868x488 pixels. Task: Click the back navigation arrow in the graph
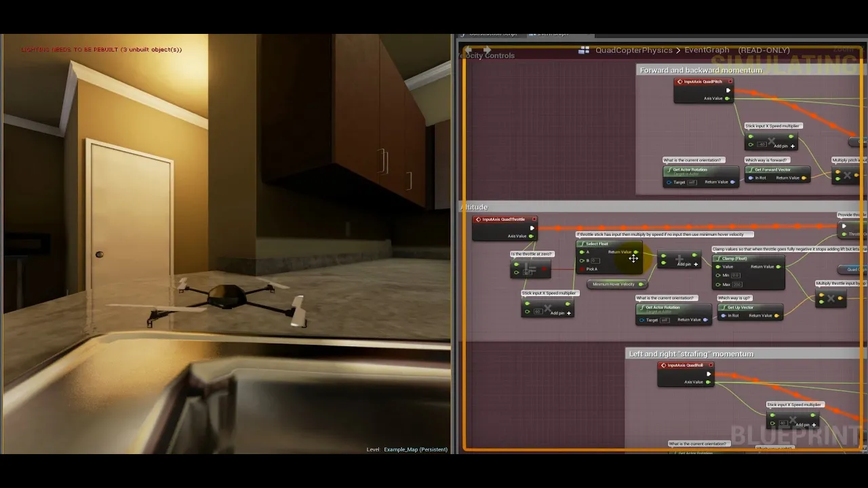(468, 50)
